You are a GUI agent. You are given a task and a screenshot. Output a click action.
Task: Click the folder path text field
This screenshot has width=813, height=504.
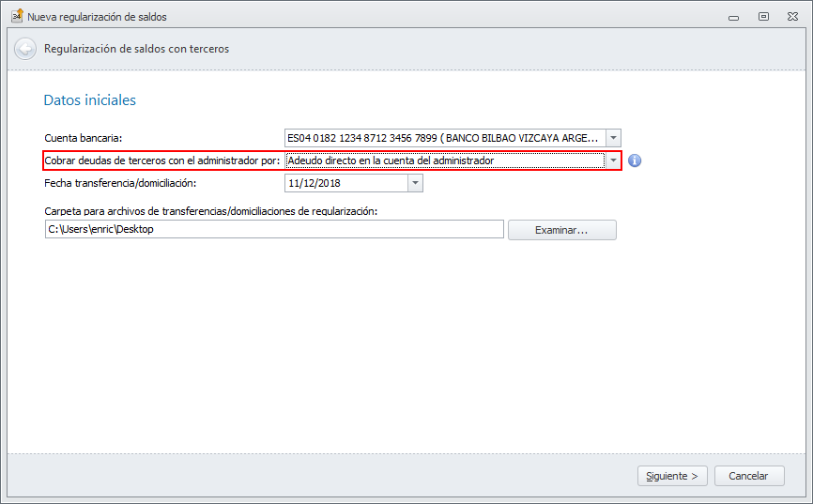[274, 229]
